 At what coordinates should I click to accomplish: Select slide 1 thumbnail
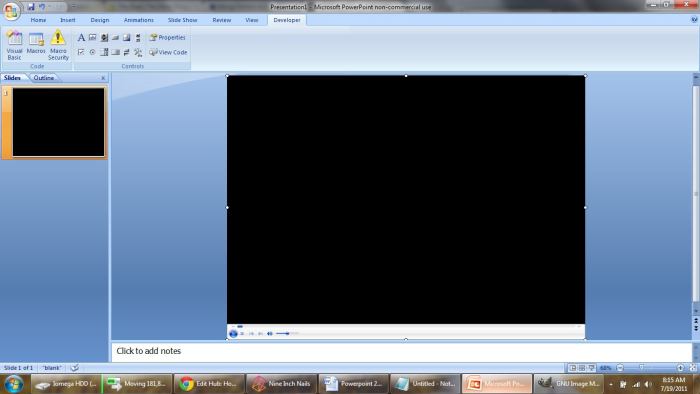pos(58,122)
